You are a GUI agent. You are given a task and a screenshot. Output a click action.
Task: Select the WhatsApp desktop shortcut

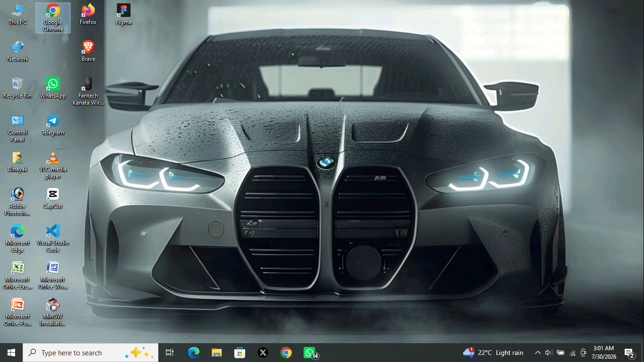point(53,88)
